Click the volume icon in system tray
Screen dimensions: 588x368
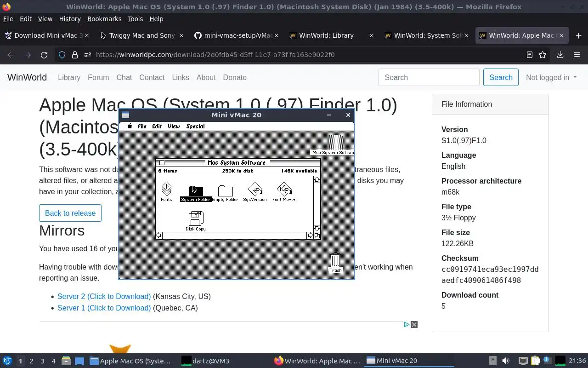point(506,361)
